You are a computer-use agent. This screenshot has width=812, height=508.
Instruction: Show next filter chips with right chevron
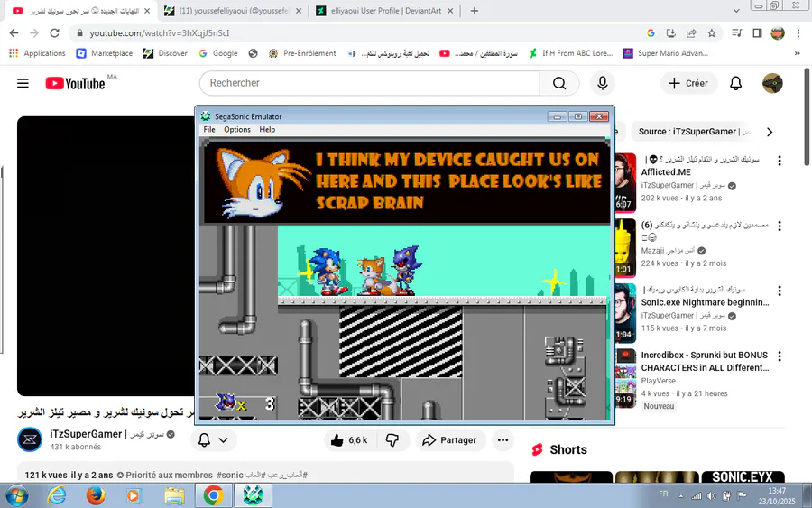770,132
